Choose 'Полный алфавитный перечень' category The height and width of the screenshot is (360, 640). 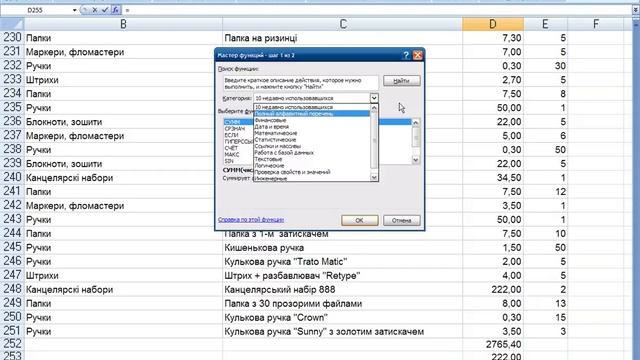click(311, 113)
